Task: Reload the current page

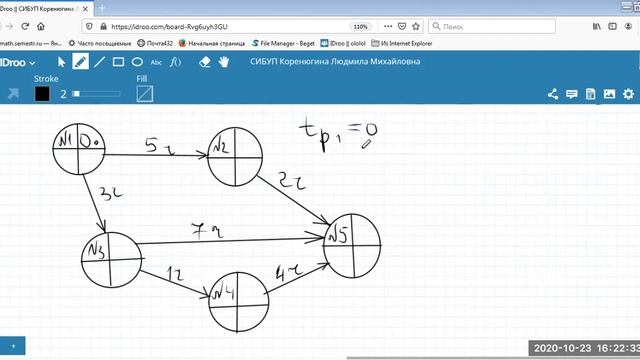Action: click(x=25, y=27)
